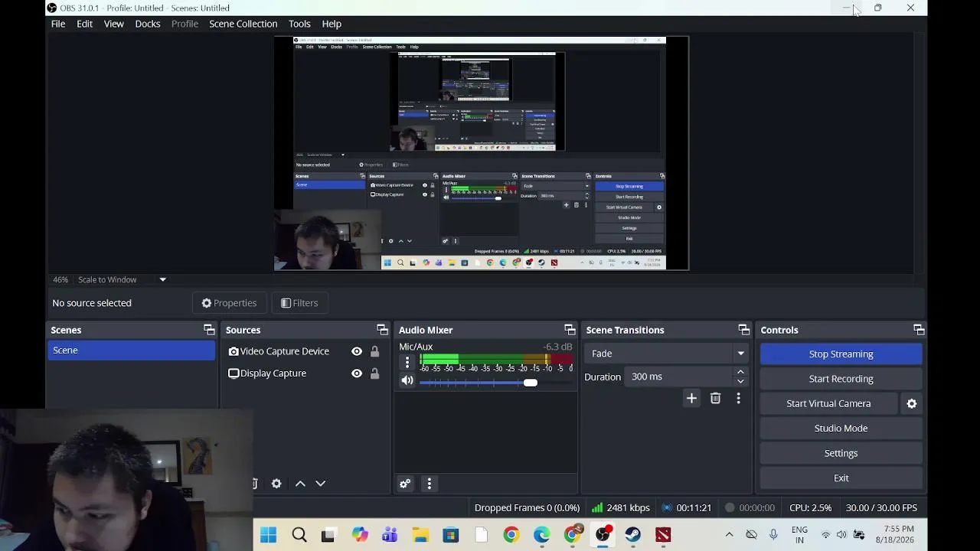Open Settings from the Controls panel

pyautogui.click(x=841, y=453)
